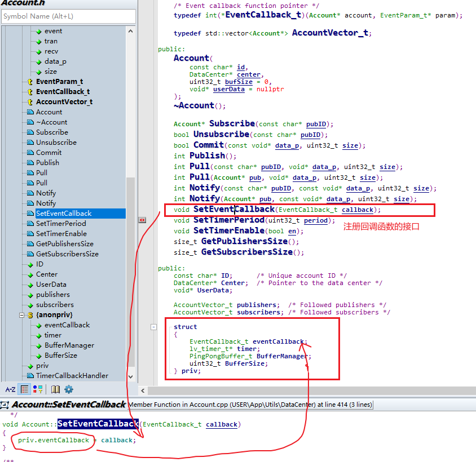Select recv member in symbol list

coord(51,51)
